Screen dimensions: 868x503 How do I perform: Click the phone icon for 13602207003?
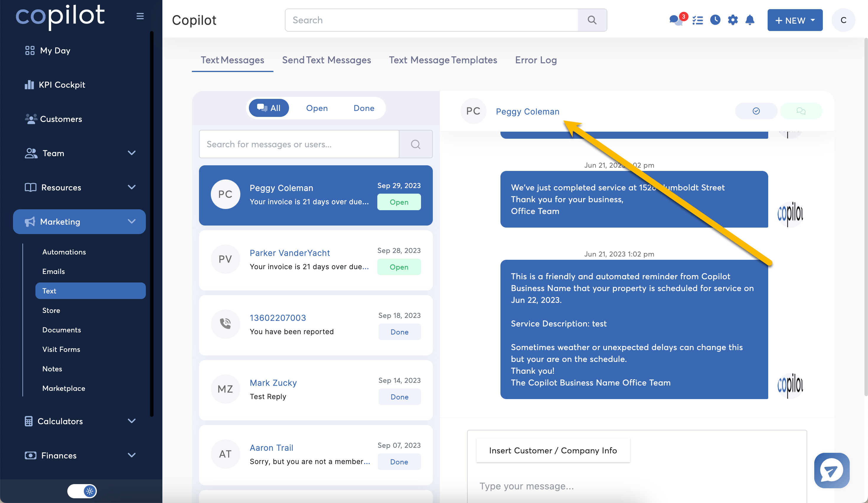point(225,324)
